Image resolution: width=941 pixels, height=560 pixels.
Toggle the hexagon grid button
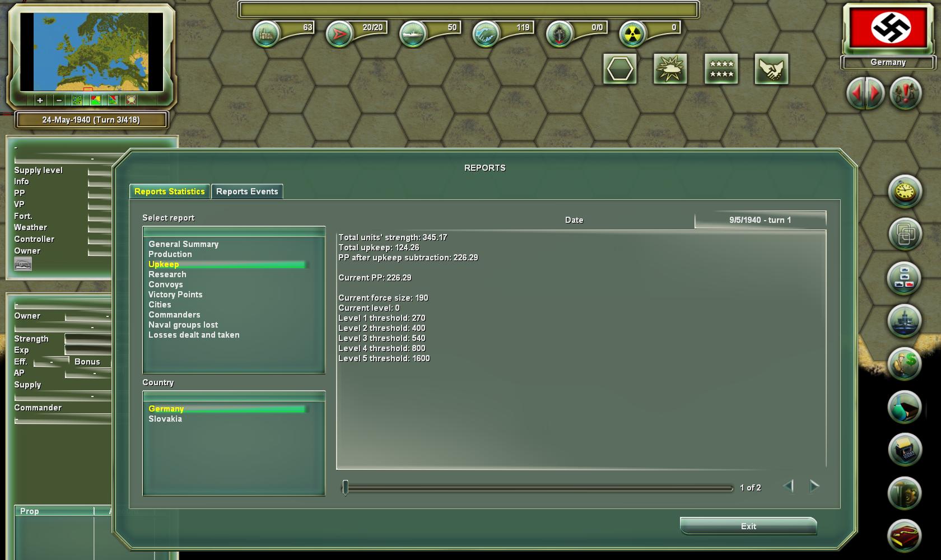coord(620,69)
